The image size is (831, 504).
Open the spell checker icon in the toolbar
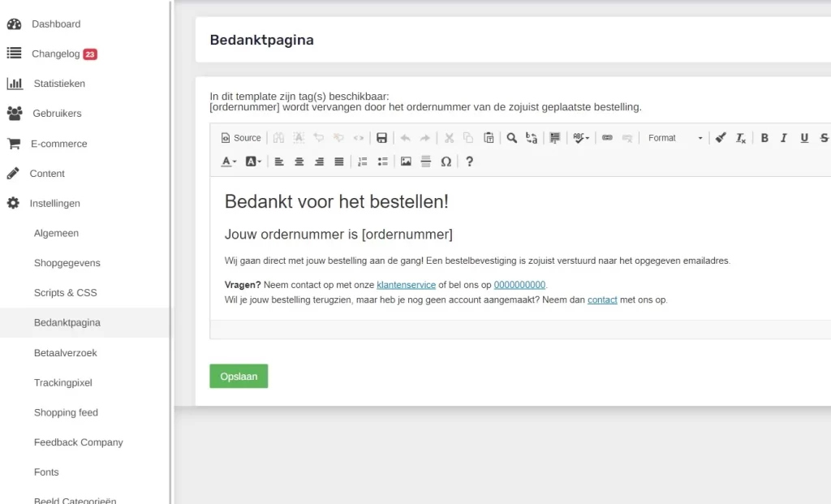[x=578, y=138]
